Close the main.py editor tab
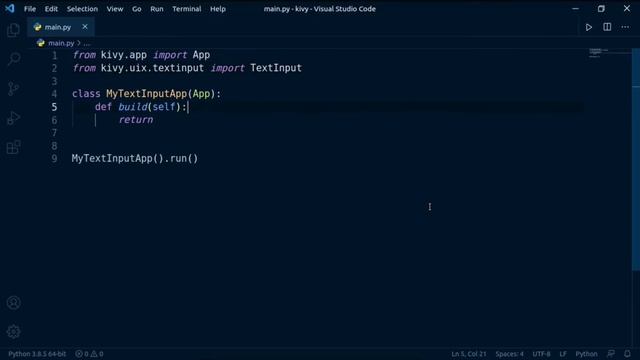 pos(85,27)
